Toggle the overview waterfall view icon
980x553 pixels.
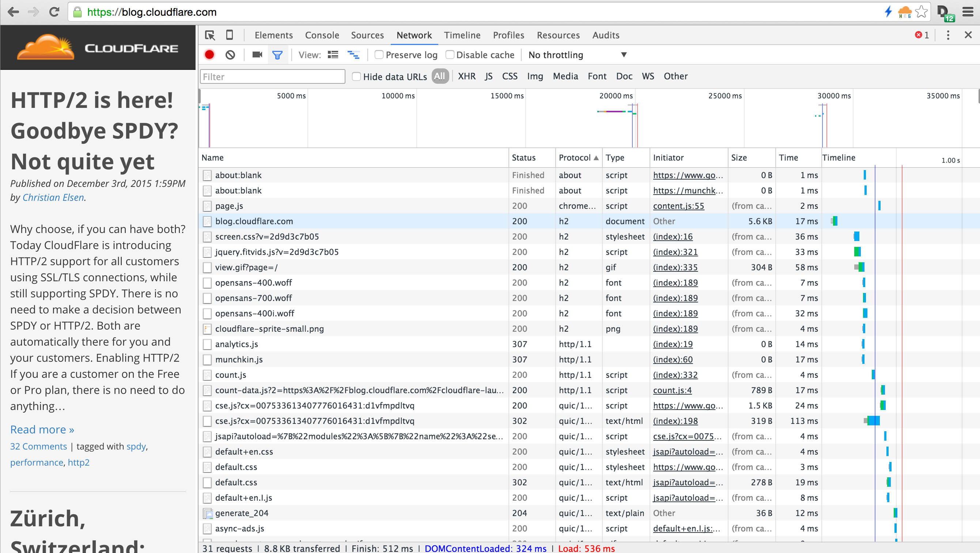tap(354, 55)
